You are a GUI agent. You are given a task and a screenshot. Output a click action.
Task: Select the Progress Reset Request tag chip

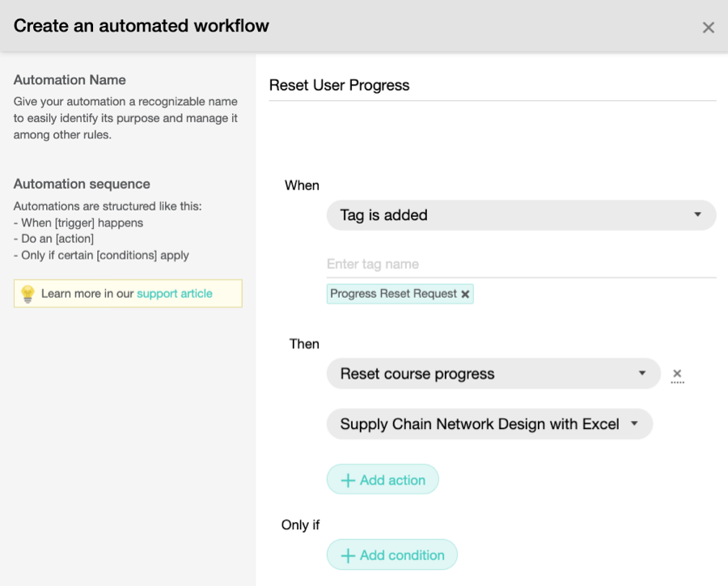(x=393, y=294)
